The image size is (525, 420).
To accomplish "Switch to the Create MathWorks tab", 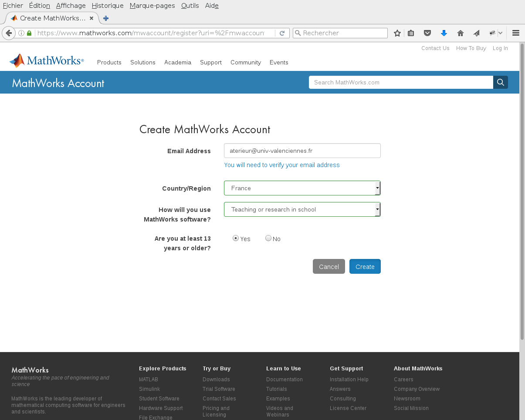I will click(x=52, y=18).
